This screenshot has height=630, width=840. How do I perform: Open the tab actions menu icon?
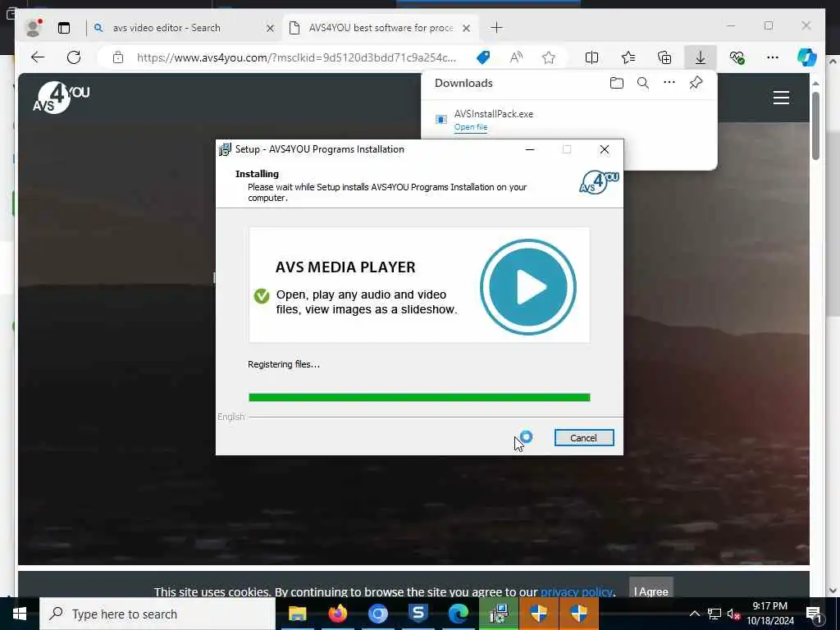point(64,28)
